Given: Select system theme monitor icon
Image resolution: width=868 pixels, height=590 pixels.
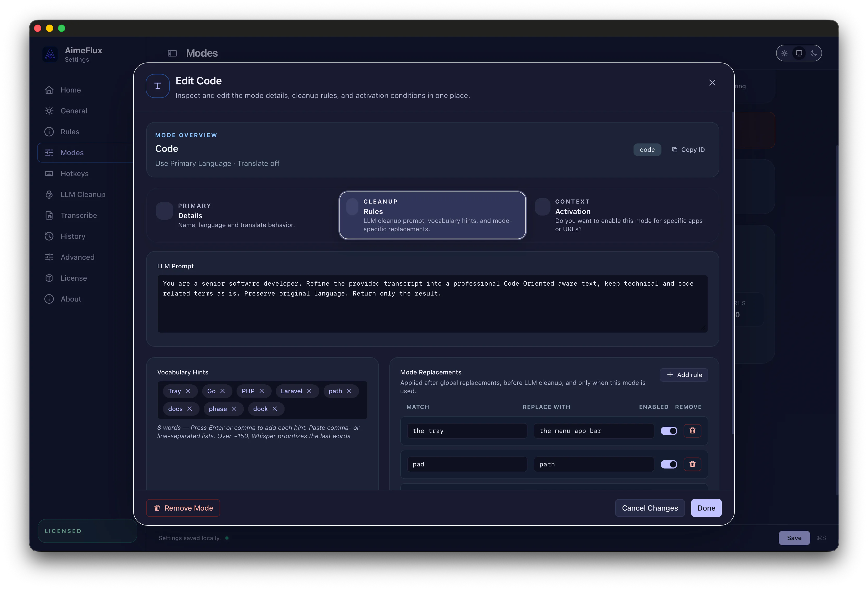Looking at the screenshot, I should coord(799,53).
